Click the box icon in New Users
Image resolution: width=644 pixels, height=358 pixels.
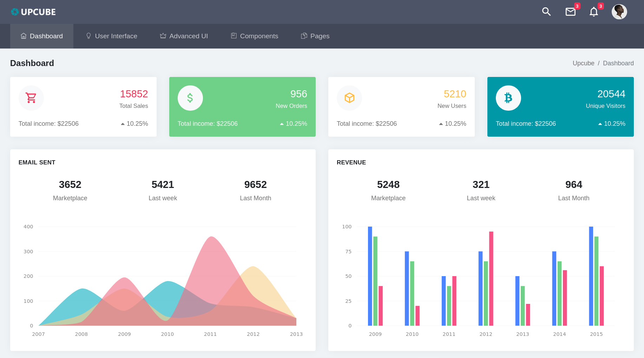coord(349,98)
